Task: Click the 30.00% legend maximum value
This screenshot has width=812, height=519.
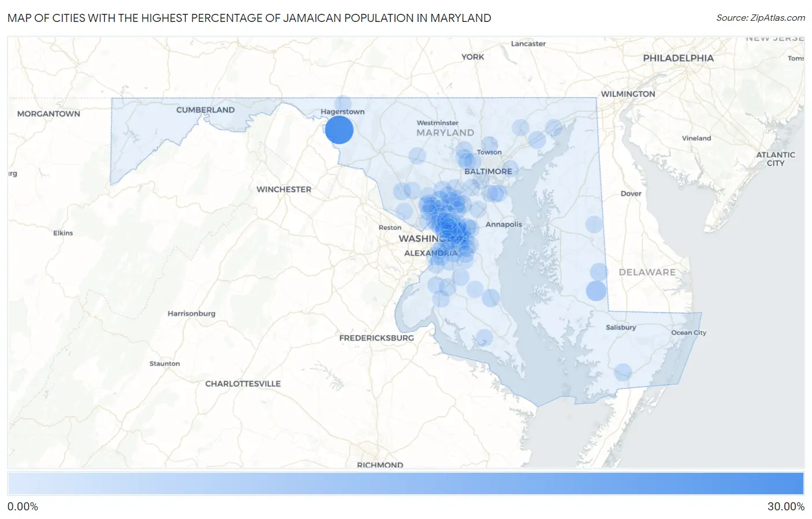Action: [x=785, y=506]
